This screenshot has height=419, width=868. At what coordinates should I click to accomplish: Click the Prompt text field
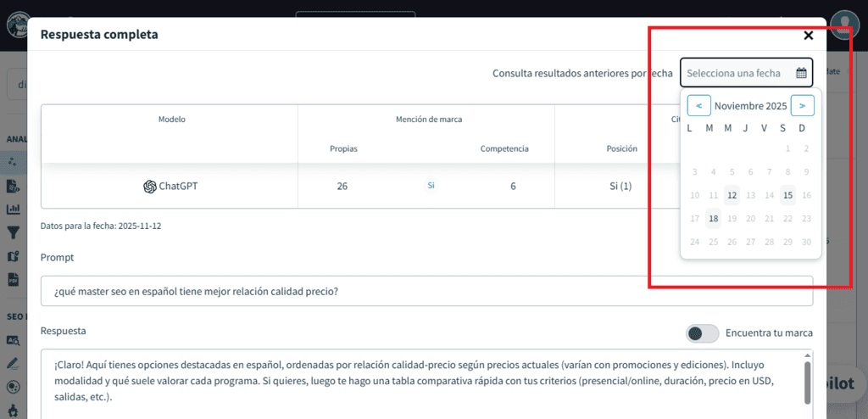427,291
